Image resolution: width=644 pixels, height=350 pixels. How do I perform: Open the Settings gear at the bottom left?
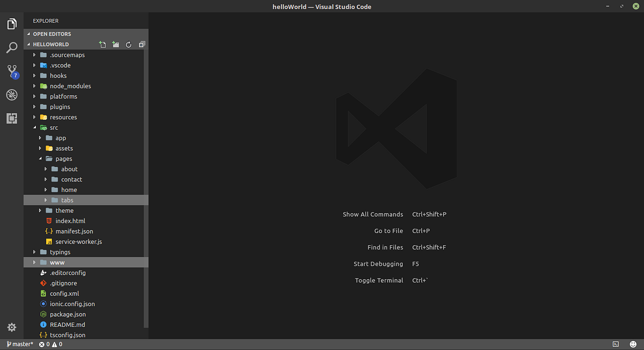tap(12, 327)
